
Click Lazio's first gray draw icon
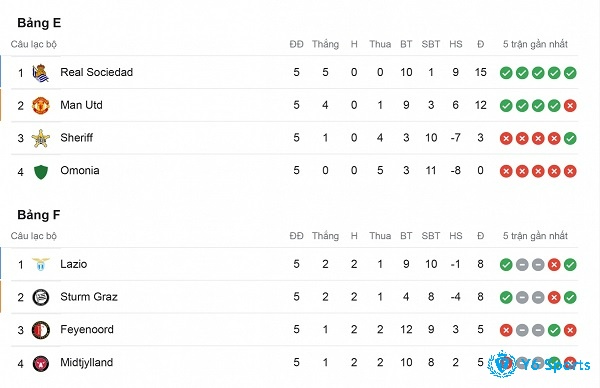pyautogui.click(x=522, y=264)
